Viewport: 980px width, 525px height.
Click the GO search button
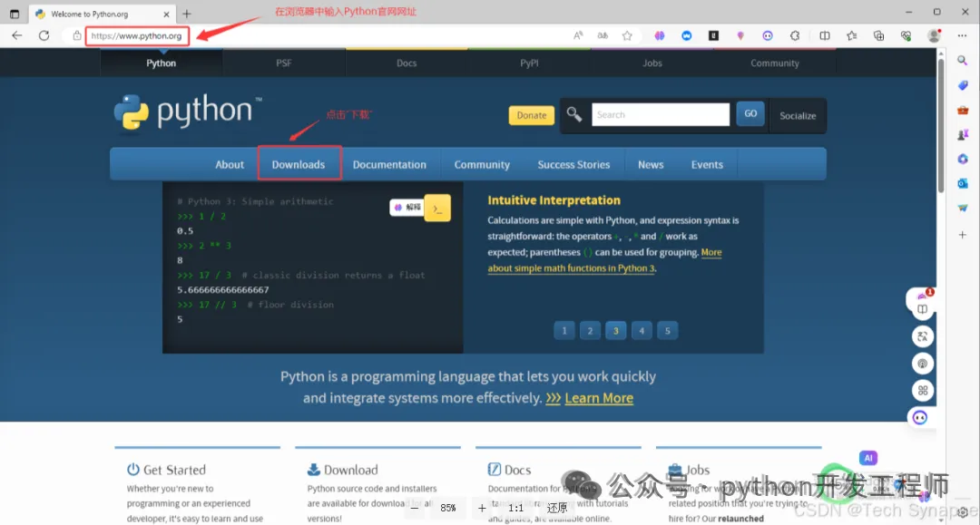(750, 113)
